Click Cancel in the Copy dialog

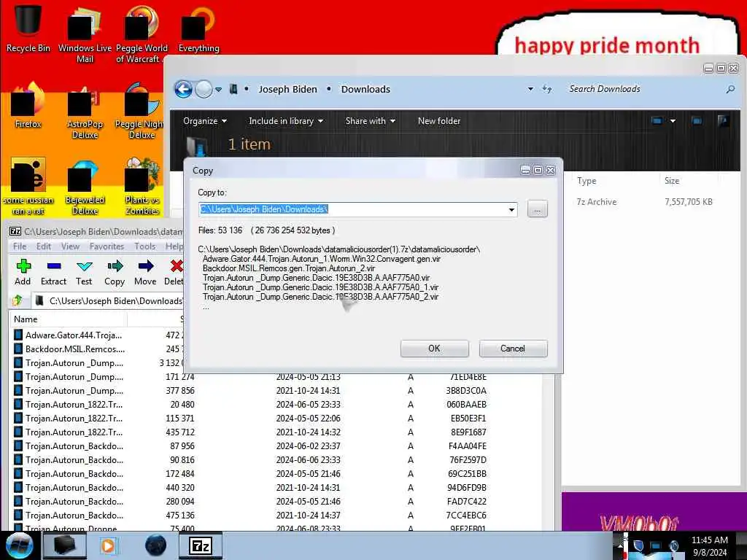513,349
